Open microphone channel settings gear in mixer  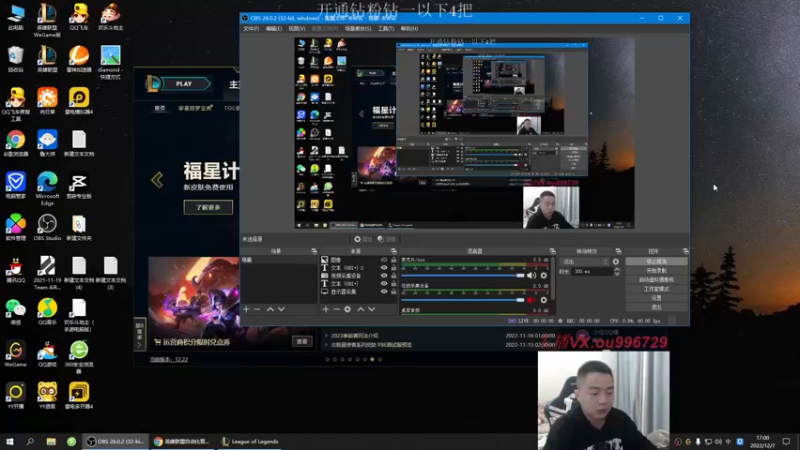click(x=544, y=276)
